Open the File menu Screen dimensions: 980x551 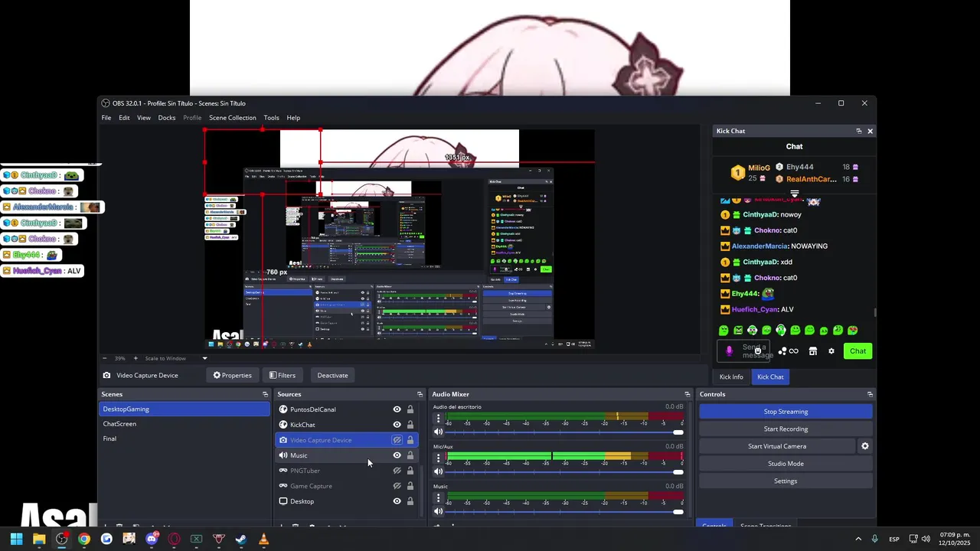[x=106, y=118]
